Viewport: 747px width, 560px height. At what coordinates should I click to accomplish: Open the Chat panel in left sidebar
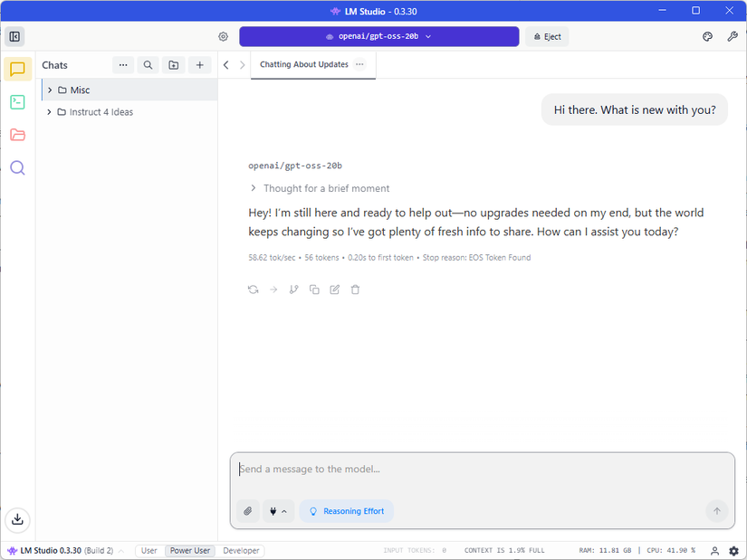coord(17,69)
